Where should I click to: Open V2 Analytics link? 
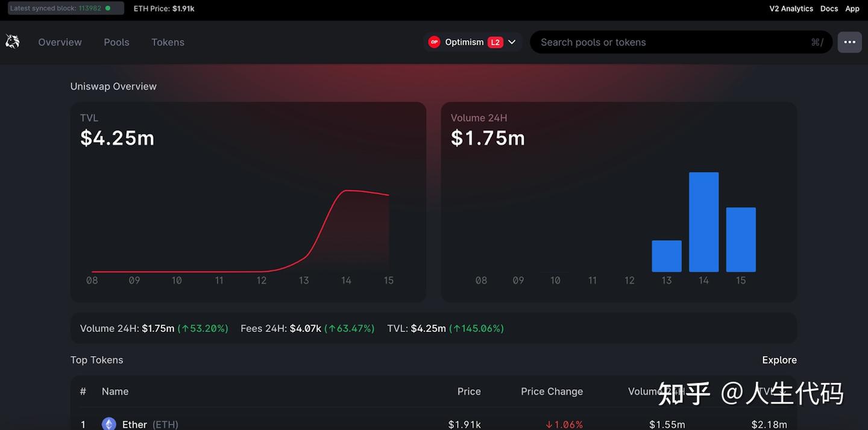[x=791, y=8]
